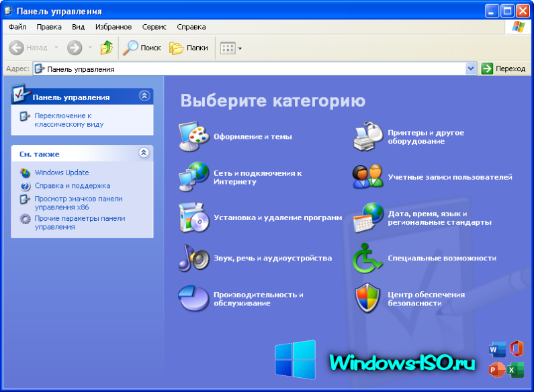Click Звук, речь и аудиоустройства label
Screen dimensions: 534x392
[x=273, y=258]
